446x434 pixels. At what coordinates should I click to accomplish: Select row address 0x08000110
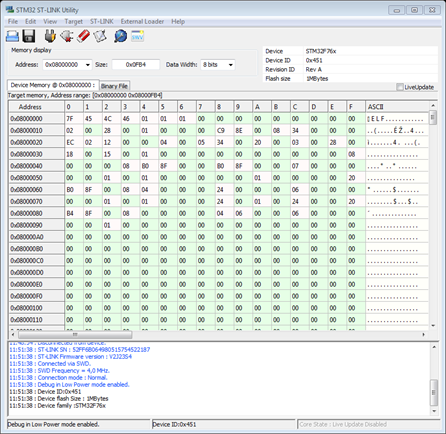36,320
